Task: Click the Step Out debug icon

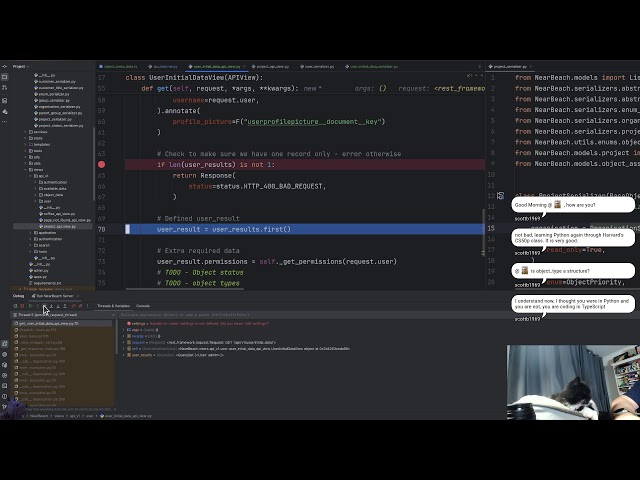Action: (x=65, y=306)
